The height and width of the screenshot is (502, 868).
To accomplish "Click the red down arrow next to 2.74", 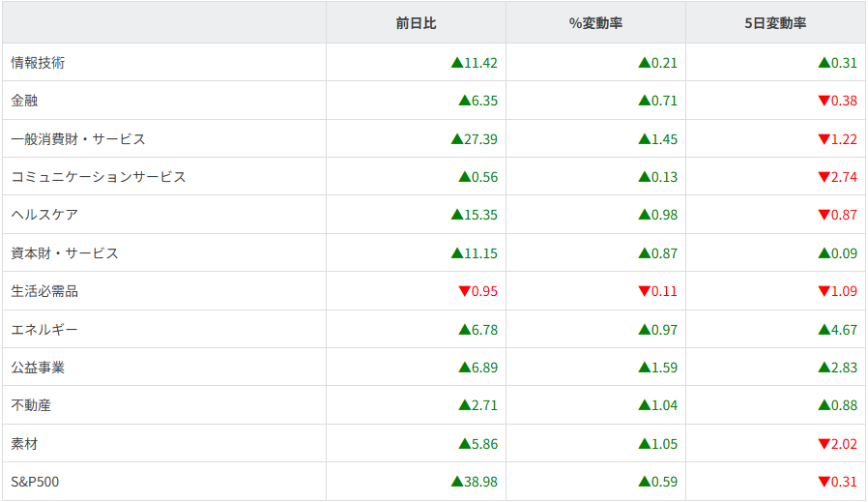I will pyautogui.click(x=824, y=177).
